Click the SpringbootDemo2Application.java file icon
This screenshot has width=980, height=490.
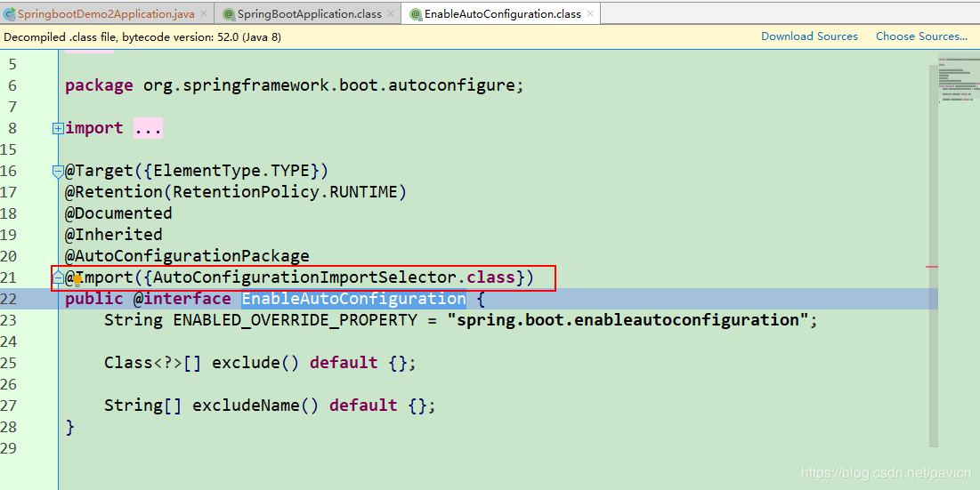click(x=9, y=13)
